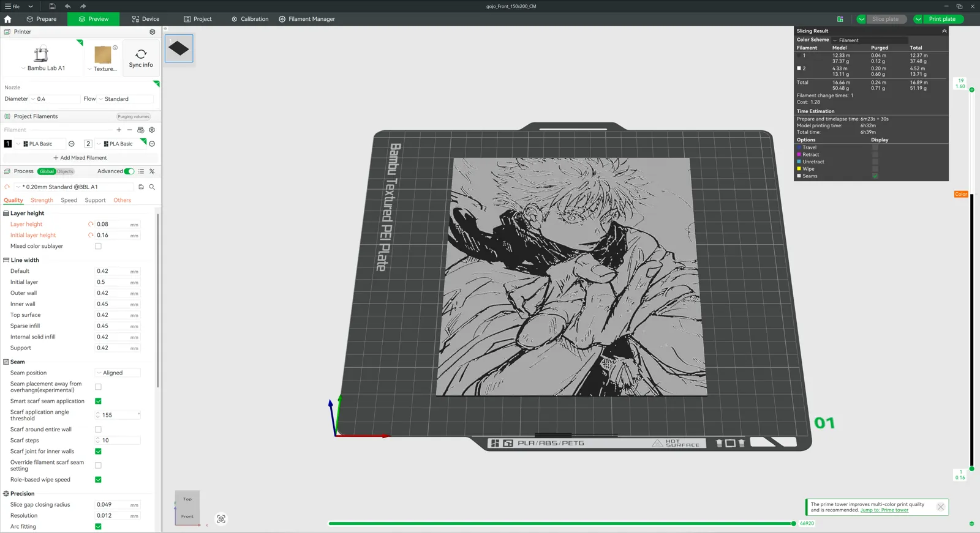The width and height of the screenshot is (980, 533).
Task: Click filament 1 color swatch
Action: pyautogui.click(x=8, y=144)
